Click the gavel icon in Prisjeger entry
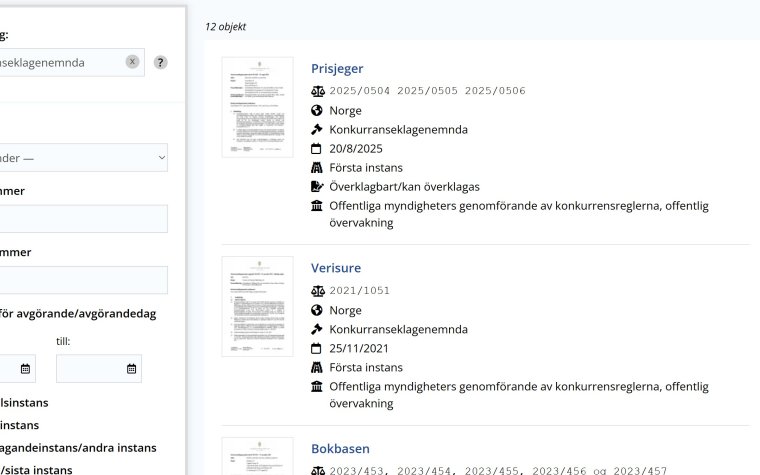 (318, 129)
